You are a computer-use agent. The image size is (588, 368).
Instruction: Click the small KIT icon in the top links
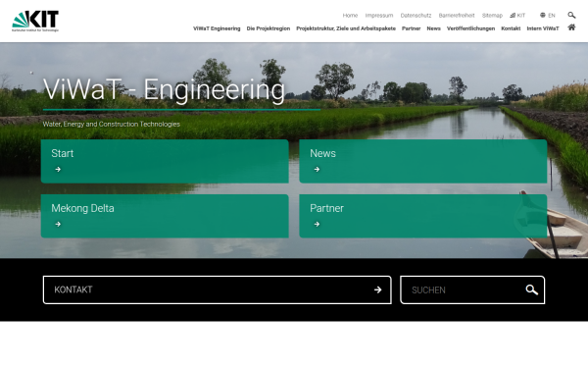[x=513, y=16]
